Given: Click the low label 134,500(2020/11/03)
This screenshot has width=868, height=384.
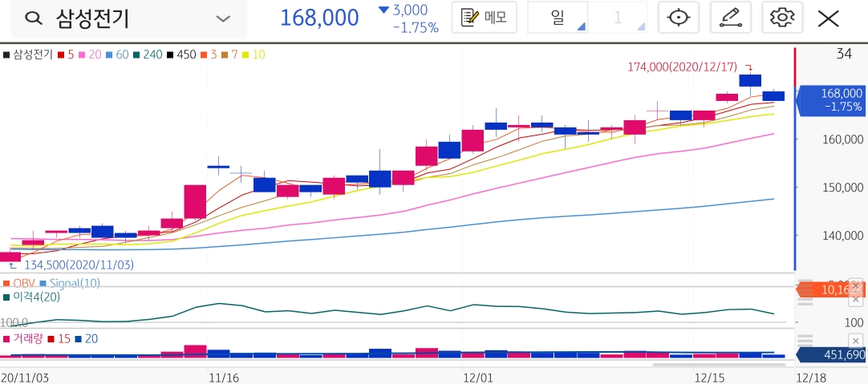Looking at the screenshot, I should click(x=79, y=265).
